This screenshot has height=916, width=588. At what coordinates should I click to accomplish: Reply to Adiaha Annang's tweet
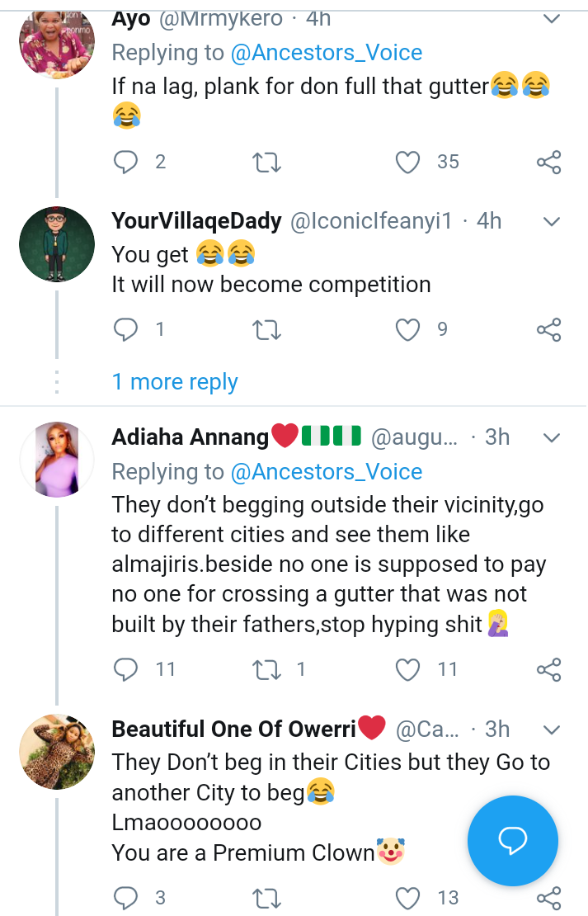pos(125,669)
